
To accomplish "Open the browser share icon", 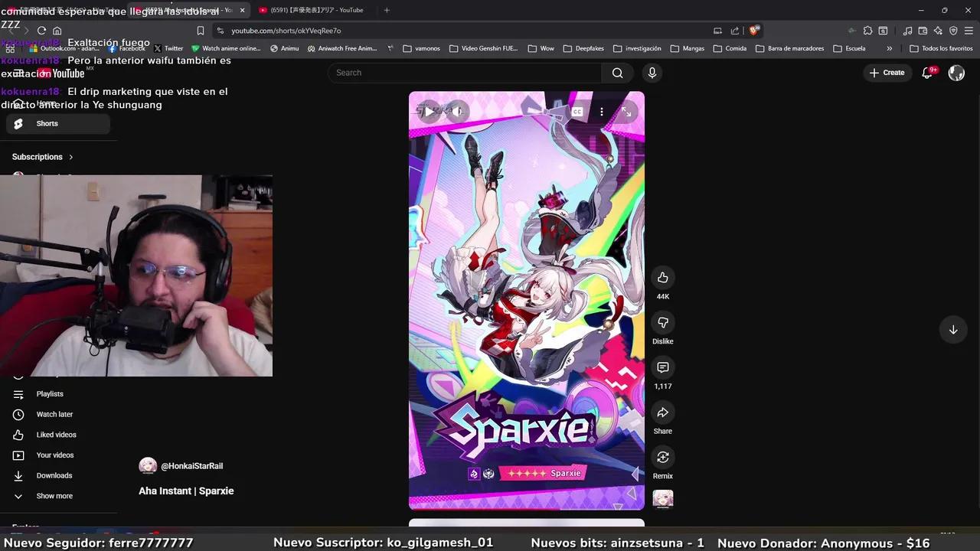I will pyautogui.click(x=735, y=31).
